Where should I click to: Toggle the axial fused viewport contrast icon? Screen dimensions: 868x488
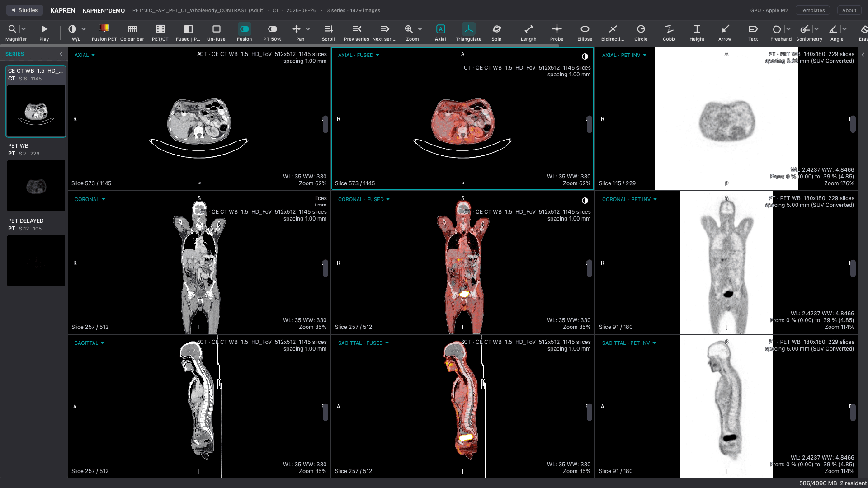pos(585,56)
